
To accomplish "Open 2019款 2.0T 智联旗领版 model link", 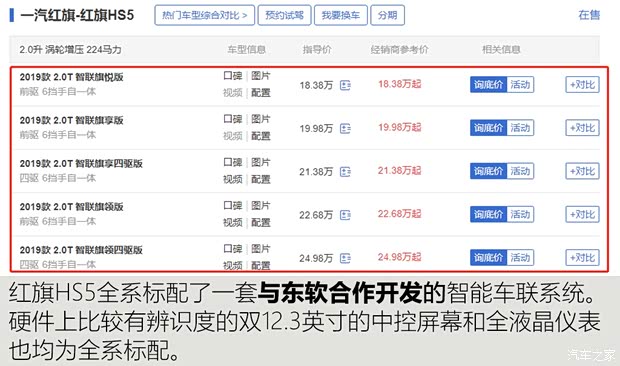I will click(72, 207).
